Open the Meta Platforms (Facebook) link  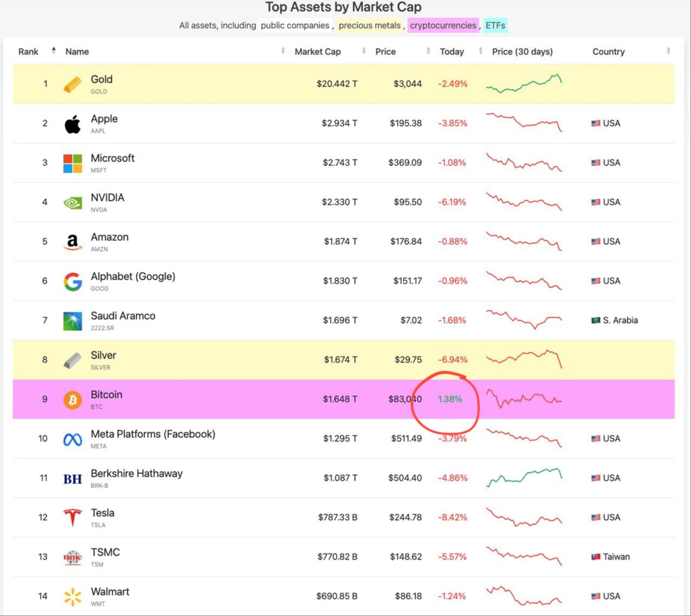[x=153, y=434]
